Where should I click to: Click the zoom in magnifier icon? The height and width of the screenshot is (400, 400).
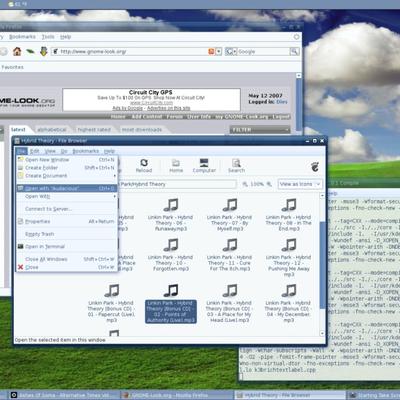[x=269, y=184]
